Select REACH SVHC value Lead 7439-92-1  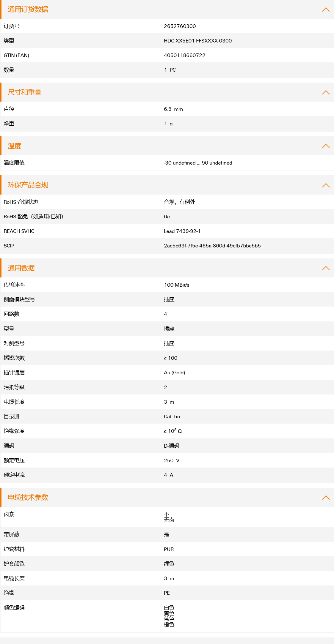point(182,231)
